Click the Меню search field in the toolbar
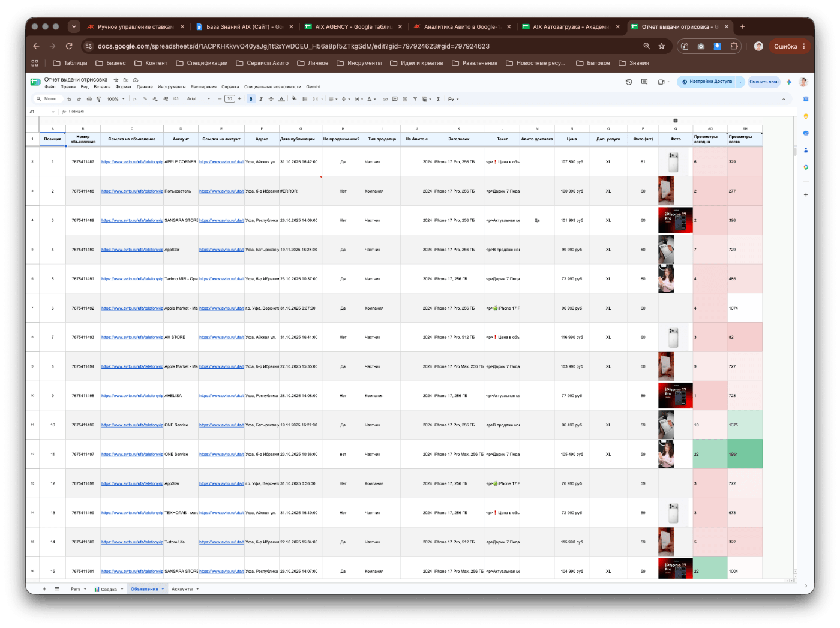The width and height of the screenshot is (840, 628). 48,99
